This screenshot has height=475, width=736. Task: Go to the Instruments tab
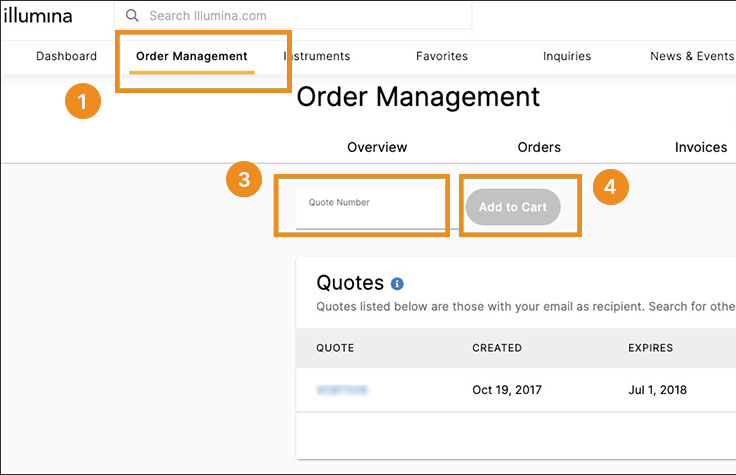click(318, 56)
